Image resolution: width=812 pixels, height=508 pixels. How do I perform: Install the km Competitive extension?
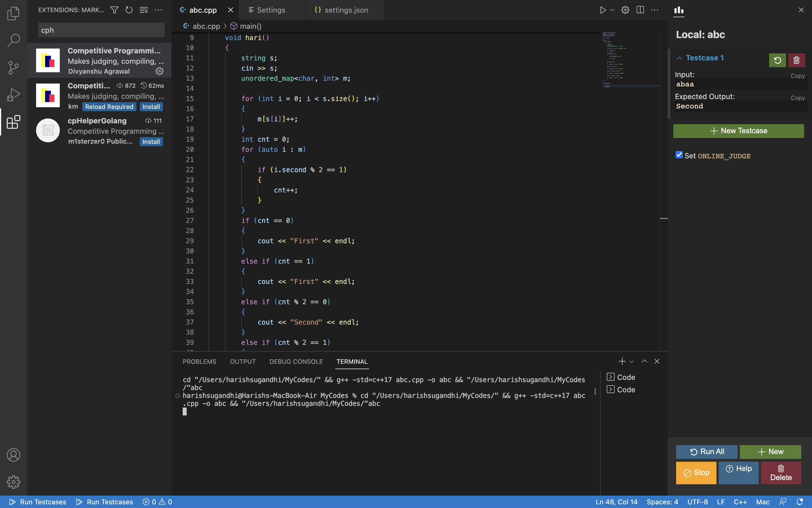tap(151, 107)
